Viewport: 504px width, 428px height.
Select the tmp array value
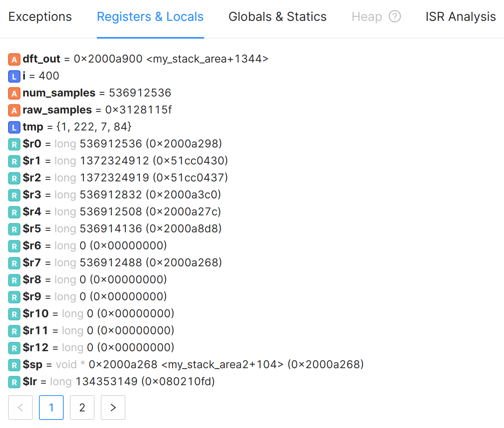[x=94, y=127]
